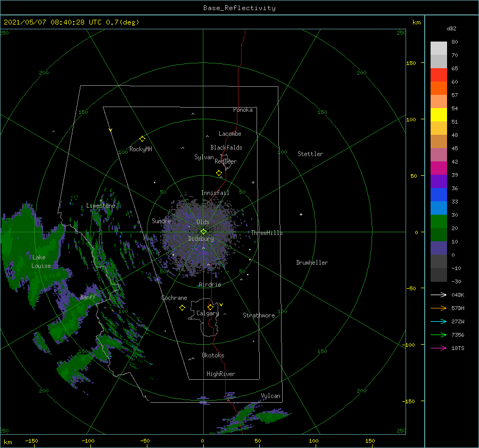Click the white plus marker west of Drumheller

point(301,214)
